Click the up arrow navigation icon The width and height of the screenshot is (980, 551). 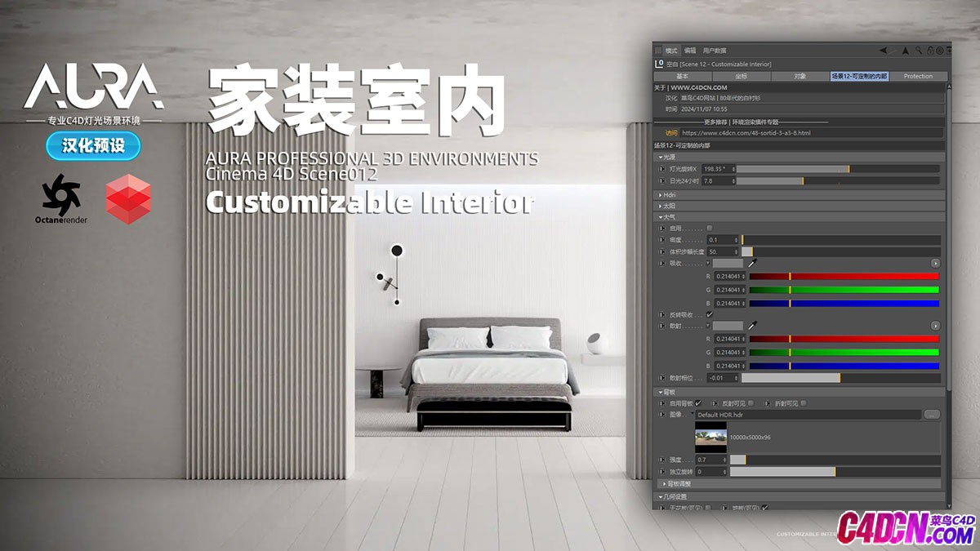(x=906, y=51)
